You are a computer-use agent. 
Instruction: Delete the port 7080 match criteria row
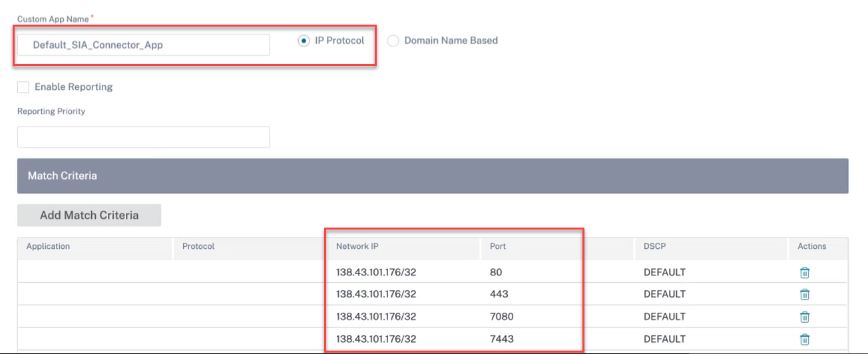tap(804, 317)
